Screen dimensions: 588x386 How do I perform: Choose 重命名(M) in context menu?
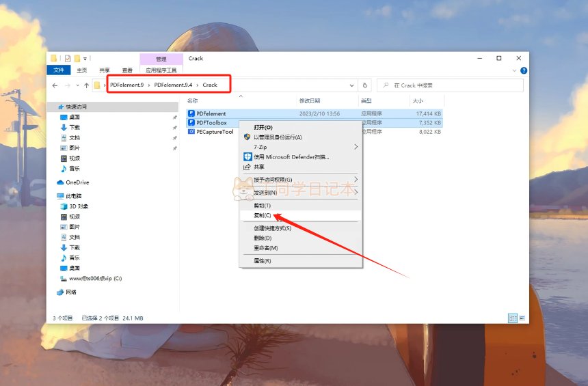pyautogui.click(x=301, y=248)
